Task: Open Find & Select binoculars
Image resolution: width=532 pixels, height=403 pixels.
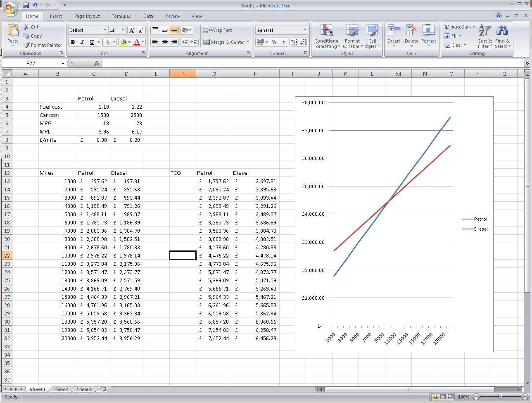Action: 502,36
